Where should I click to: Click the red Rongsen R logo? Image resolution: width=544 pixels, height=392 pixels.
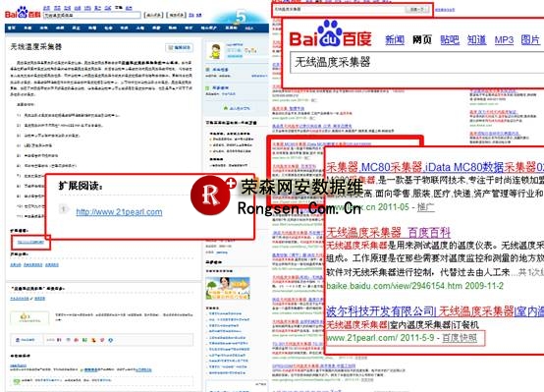210,195
